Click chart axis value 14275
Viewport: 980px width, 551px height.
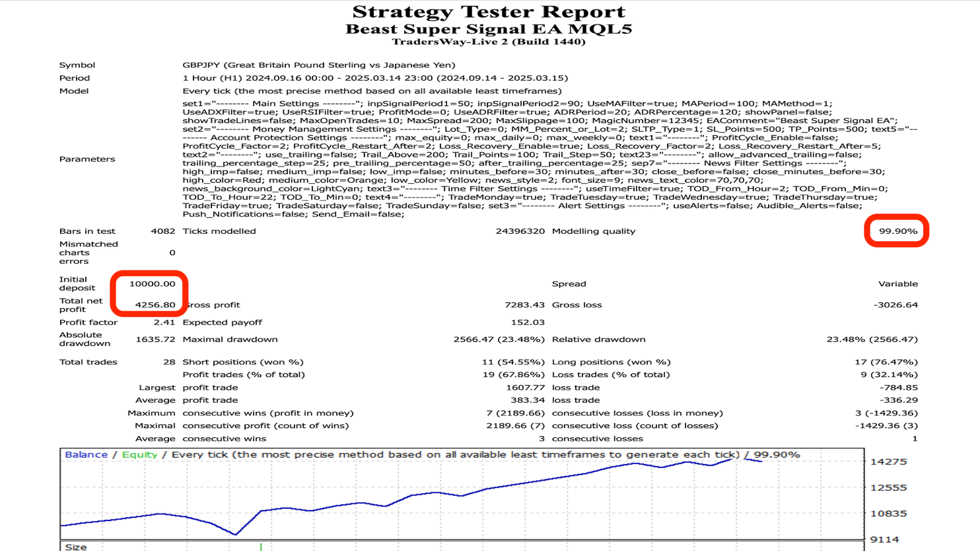click(x=888, y=462)
